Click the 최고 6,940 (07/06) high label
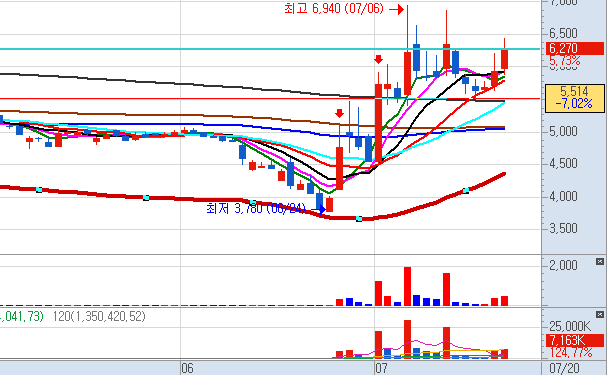The width and height of the screenshot is (607, 375). tap(334, 9)
